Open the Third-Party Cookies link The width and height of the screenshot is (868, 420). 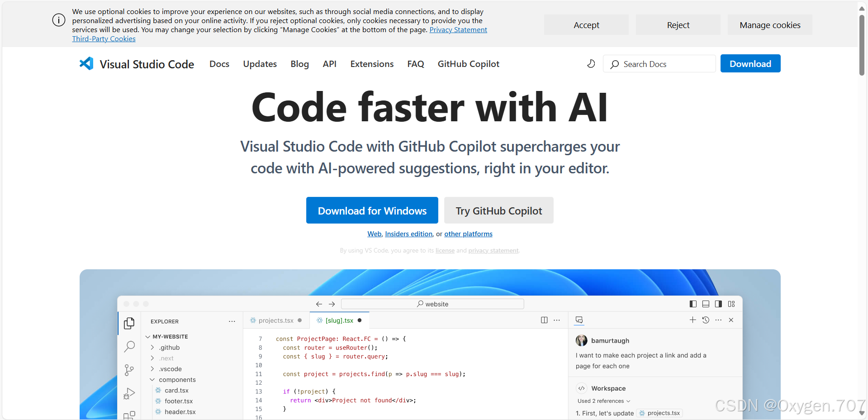pos(104,39)
